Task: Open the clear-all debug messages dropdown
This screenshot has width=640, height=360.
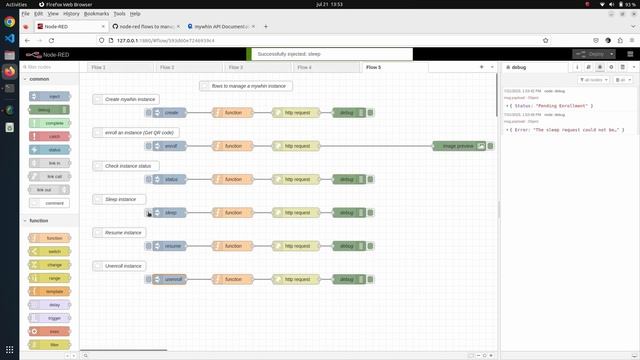Action: (x=623, y=80)
